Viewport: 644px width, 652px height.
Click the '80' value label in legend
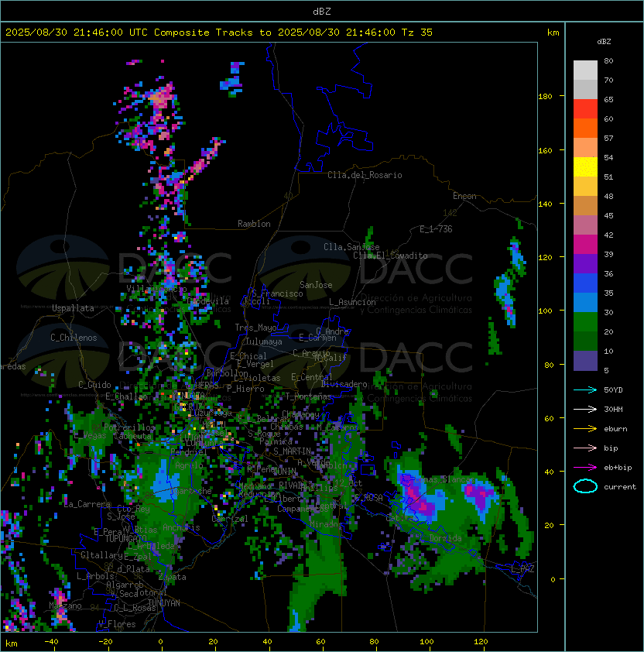pyautogui.click(x=608, y=60)
